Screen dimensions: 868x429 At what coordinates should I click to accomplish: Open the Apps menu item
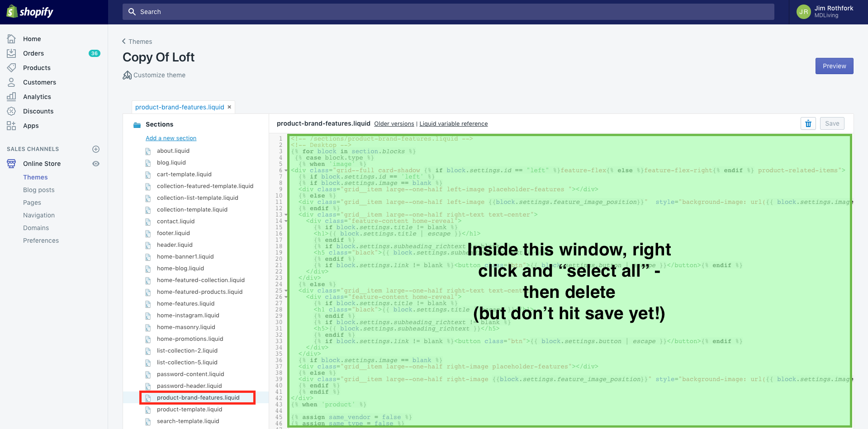pos(31,126)
